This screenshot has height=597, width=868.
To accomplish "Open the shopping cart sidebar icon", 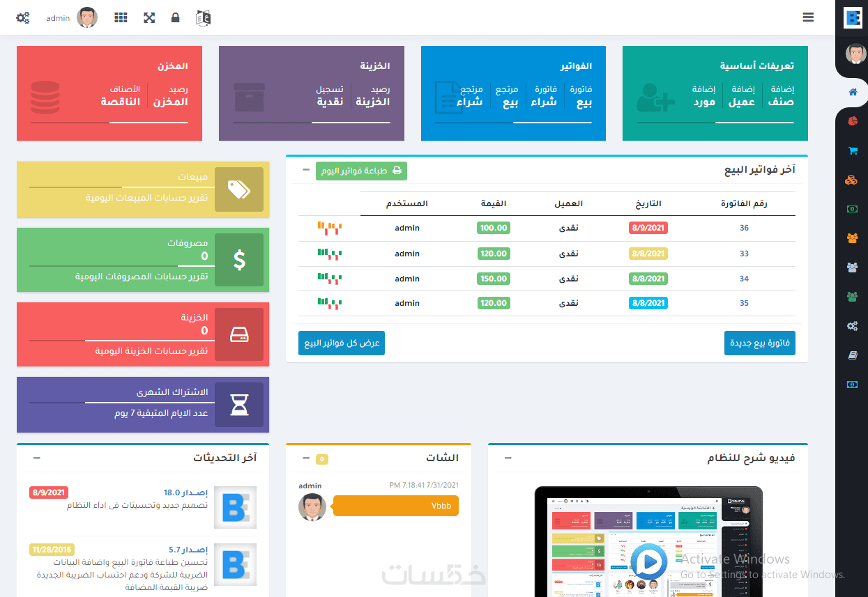I will [x=852, y=150].
